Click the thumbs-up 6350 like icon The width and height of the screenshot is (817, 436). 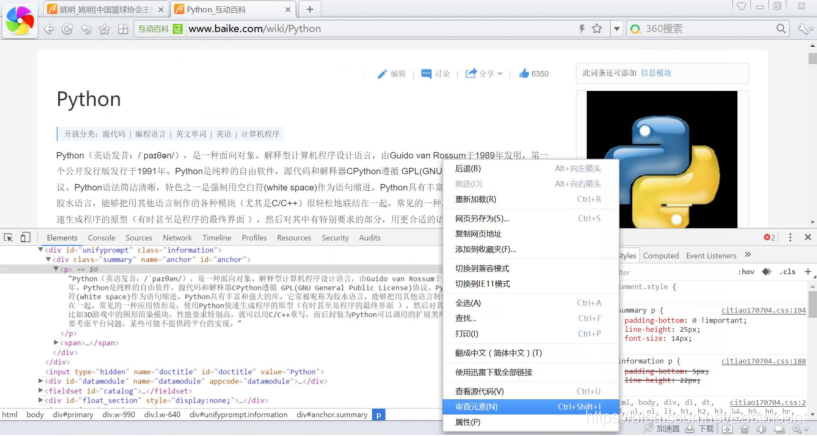point(524,73)
